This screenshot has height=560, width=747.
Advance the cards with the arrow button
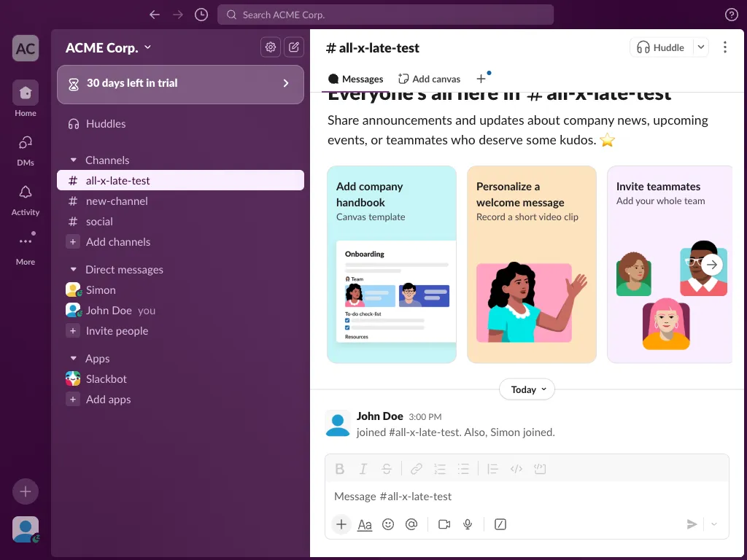(712, 264)
